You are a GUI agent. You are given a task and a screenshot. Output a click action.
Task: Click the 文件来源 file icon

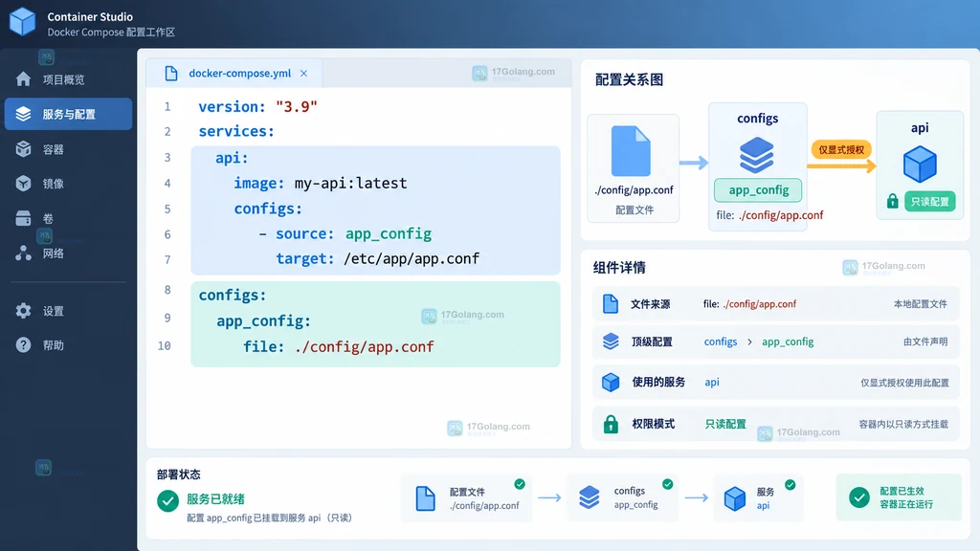coord(611,303)
